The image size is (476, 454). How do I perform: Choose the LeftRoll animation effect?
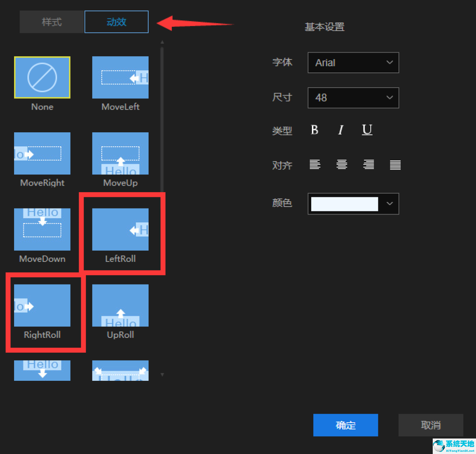click(120, 229)
